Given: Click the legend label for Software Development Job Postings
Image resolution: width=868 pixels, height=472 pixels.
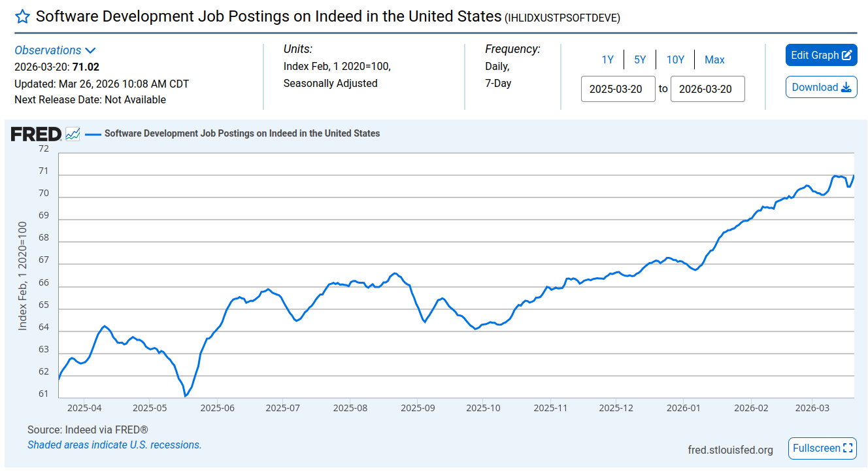Looking at the screenshot, I should [242, 133].
